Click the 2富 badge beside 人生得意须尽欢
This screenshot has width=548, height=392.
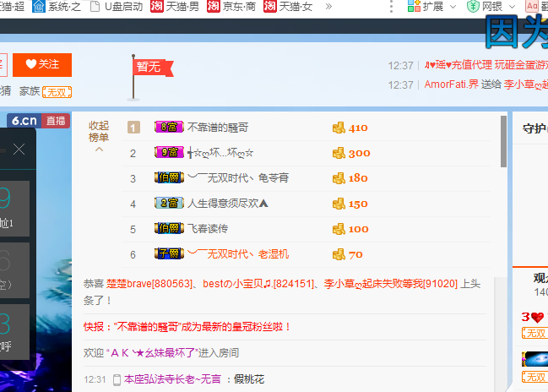coord(169,203)
